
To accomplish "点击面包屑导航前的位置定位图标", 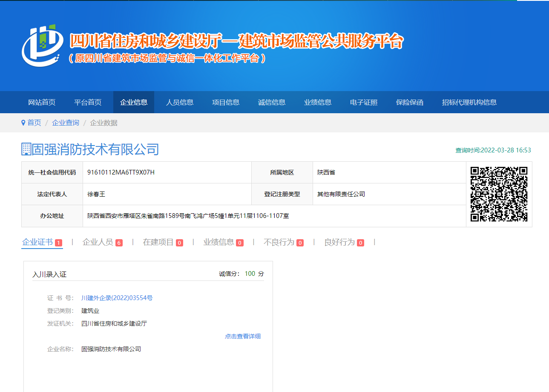I will [23, 123].
